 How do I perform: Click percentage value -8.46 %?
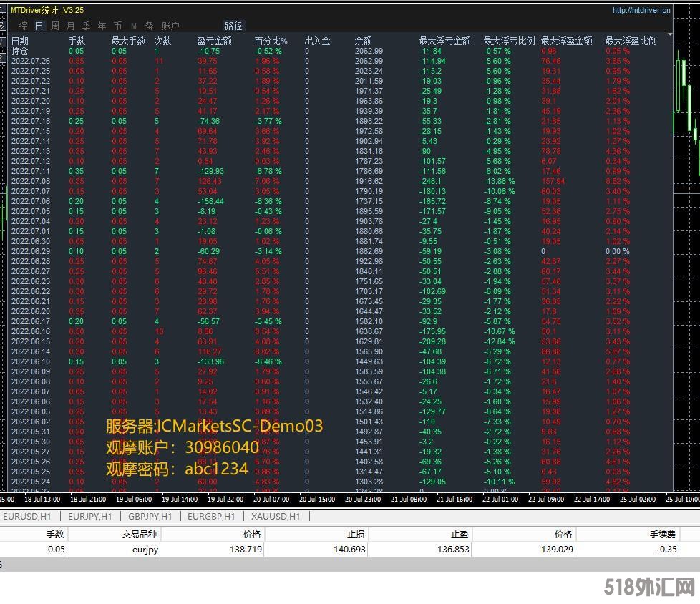[268, 361]
